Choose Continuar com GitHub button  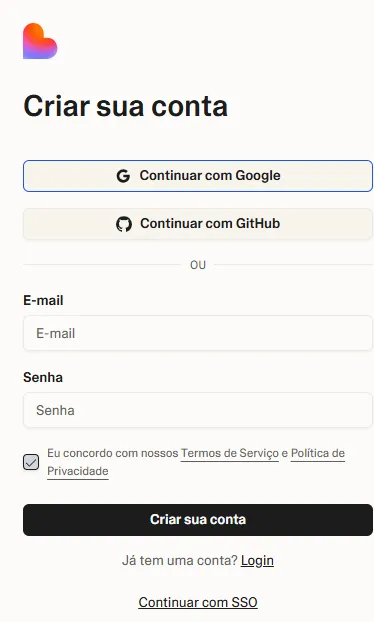pos(198,224)
